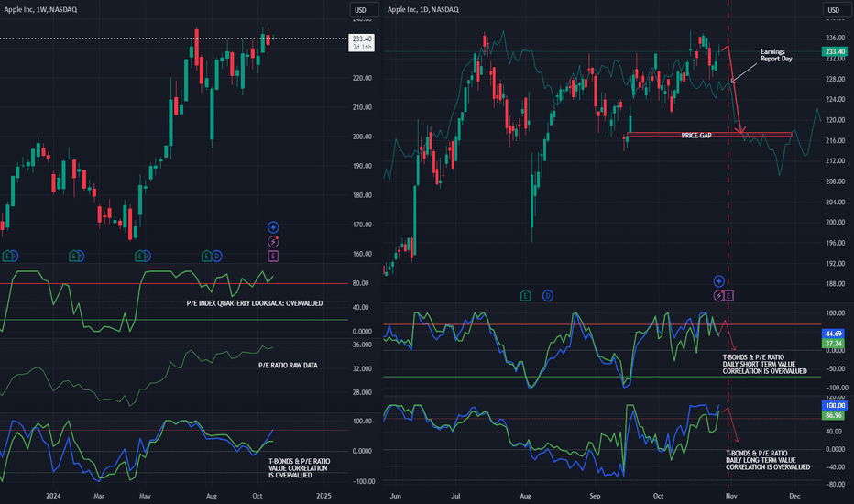Screen dimensions: 854x504
Task: Open the USD currency selector on daily chart
Action: click(837, 10)
